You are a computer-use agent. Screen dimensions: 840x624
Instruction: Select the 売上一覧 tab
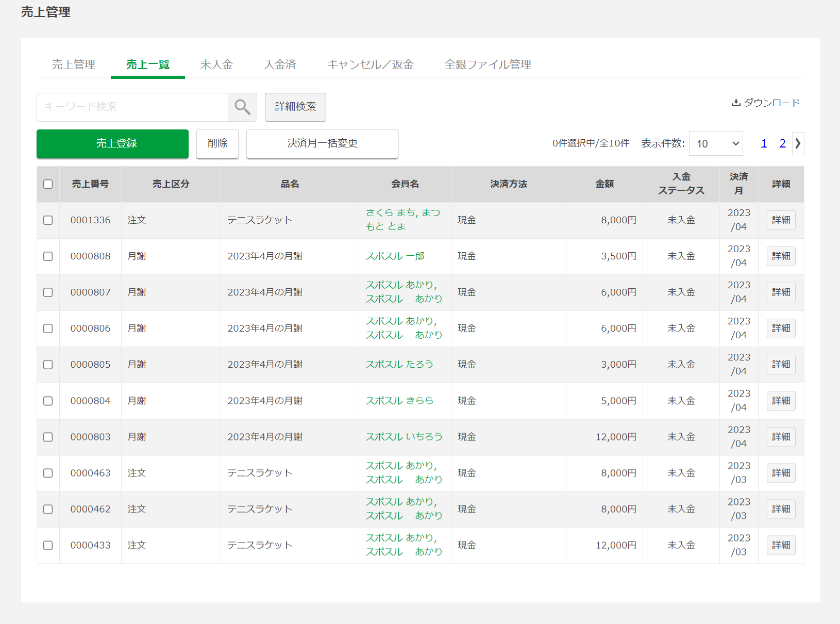(148, 64)
